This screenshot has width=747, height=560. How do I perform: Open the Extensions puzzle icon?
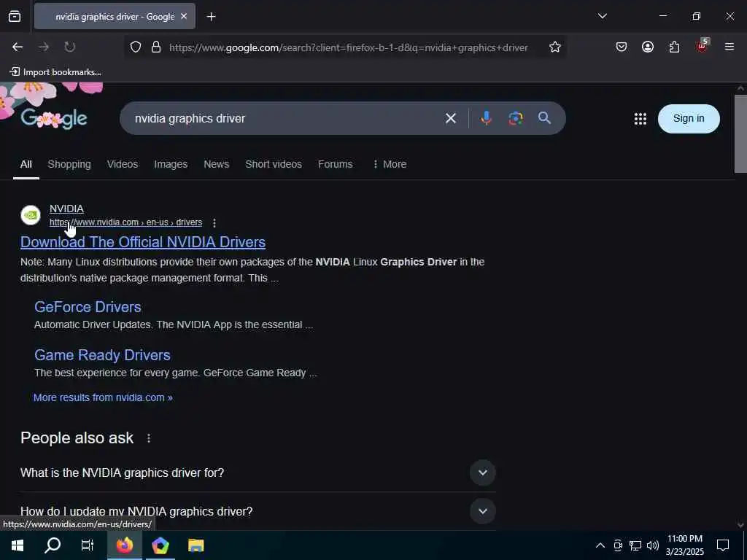tap(674, 47)
